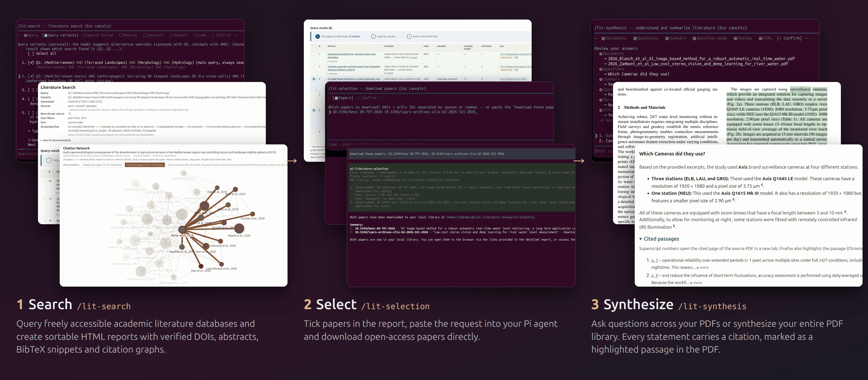Toggle the Select all option in lit-search
Screen dimensions: 868x380
(42, 53)
